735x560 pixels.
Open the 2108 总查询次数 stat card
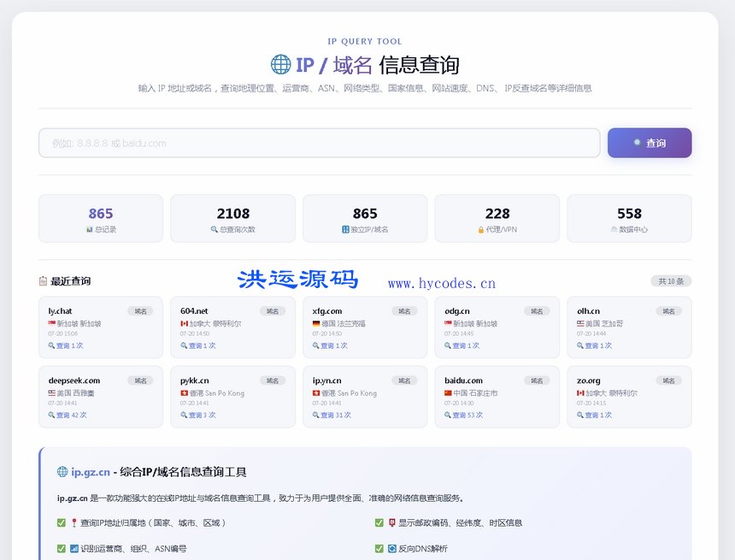233,219
